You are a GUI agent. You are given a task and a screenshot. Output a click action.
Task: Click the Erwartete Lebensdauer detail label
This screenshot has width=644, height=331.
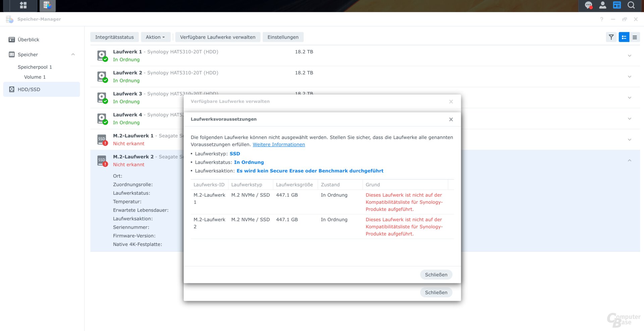click(141, 210)
